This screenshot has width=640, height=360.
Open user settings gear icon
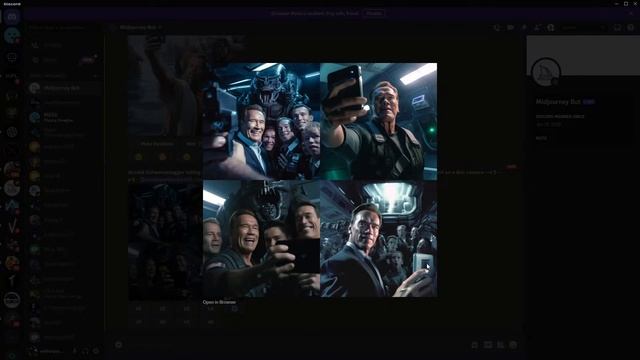coord(96,351)
